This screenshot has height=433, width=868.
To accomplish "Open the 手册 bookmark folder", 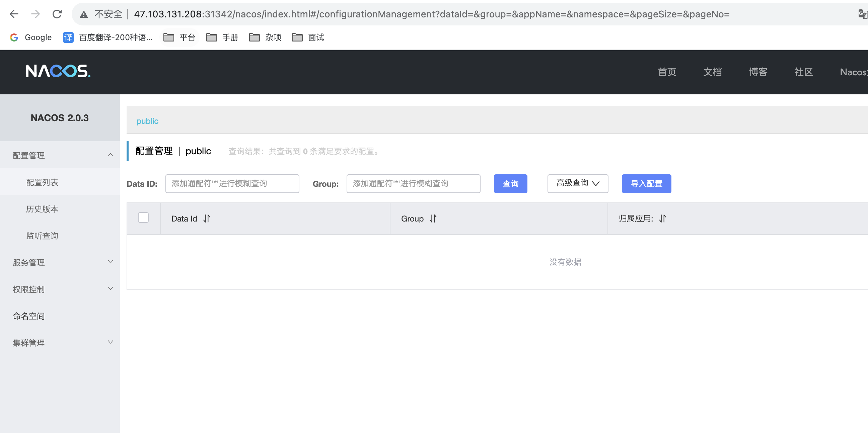I will [222, 37].
